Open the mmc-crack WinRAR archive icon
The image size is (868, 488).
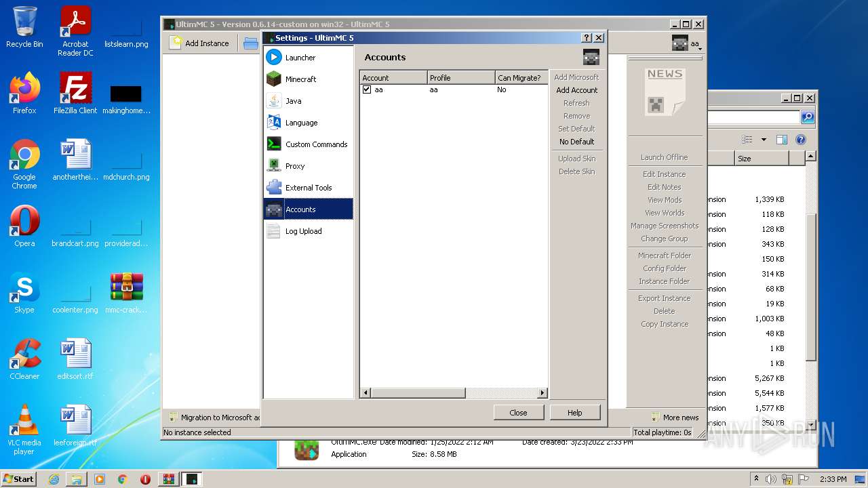pos(126,293)
